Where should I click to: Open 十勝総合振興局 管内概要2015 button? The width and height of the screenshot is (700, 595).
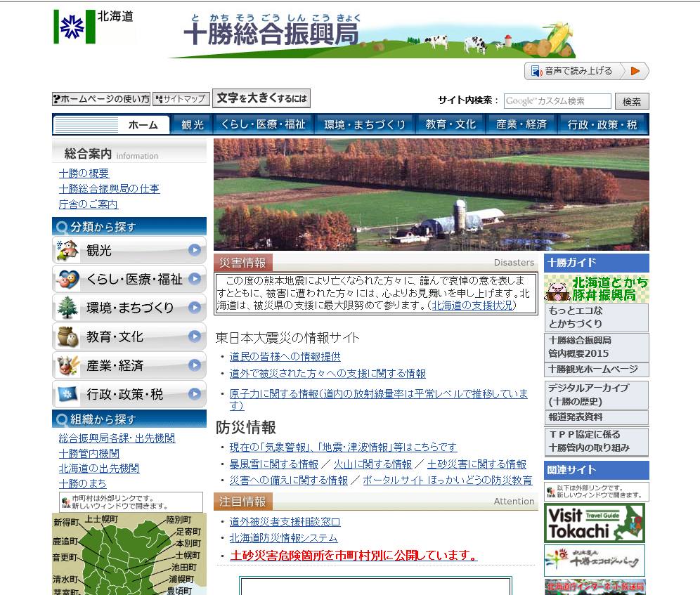click(x=597, y=347)
